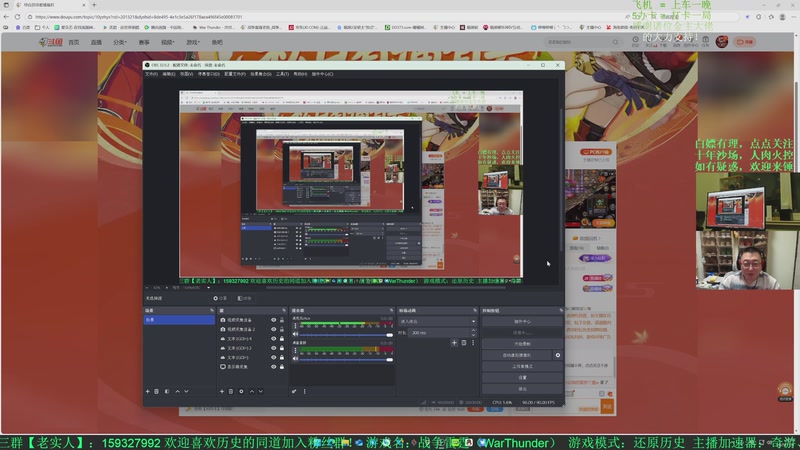Toggle Studio Mode button in OBS controls
Viewport: 800px width, 450px height.
click(x=522, y=366)
